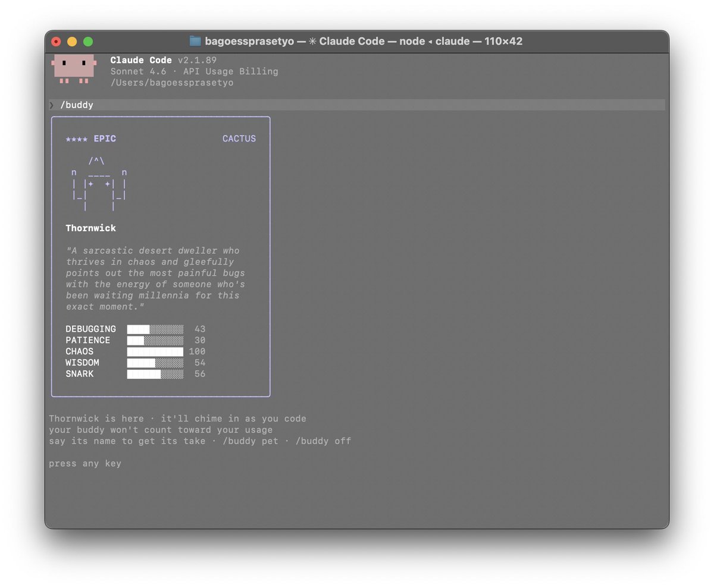This screenshot has height=588, width=714.
Task: Minimize the terminal with yellow button
Action: pos(72,42)
